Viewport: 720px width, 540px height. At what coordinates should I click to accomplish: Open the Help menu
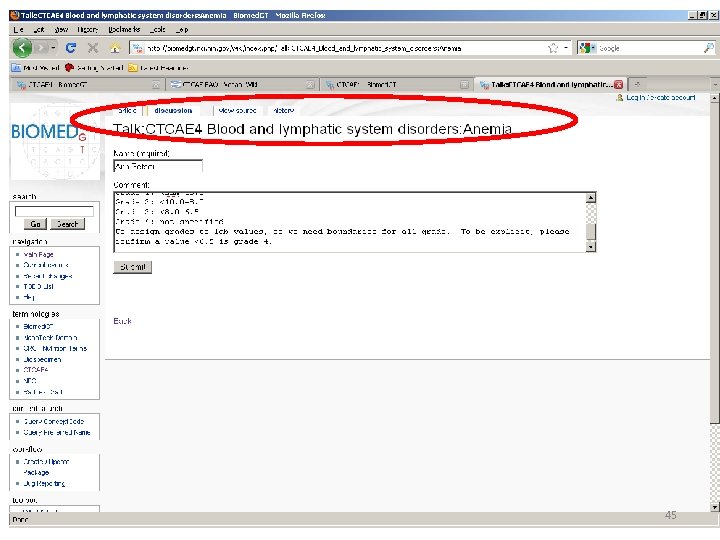tap(182, 29)
